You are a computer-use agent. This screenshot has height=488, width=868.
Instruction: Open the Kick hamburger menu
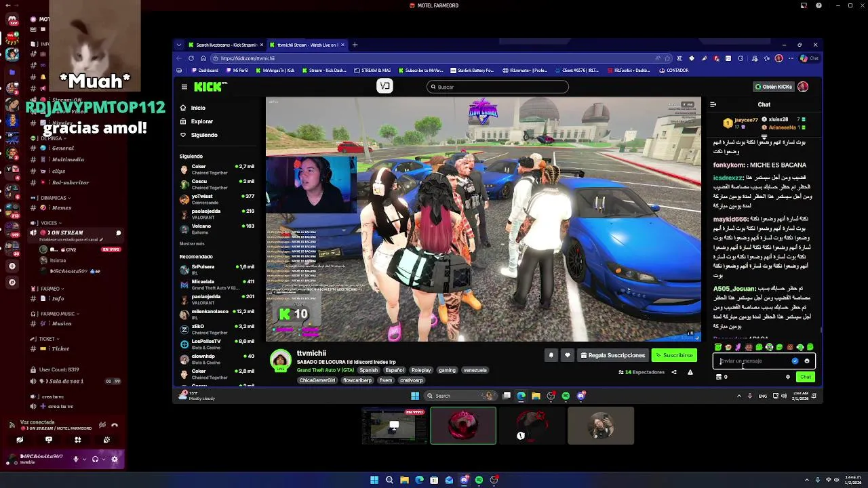point(184,87)
